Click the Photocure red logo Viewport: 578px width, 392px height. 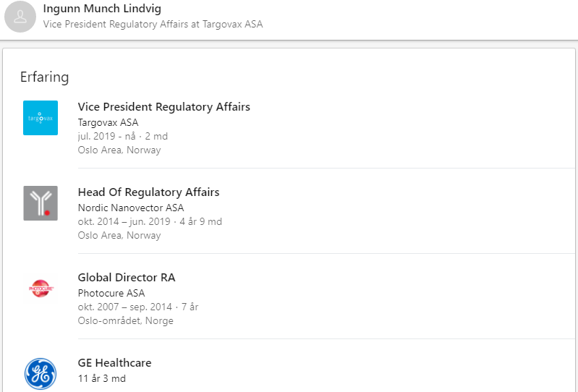(x=41, y=289)
